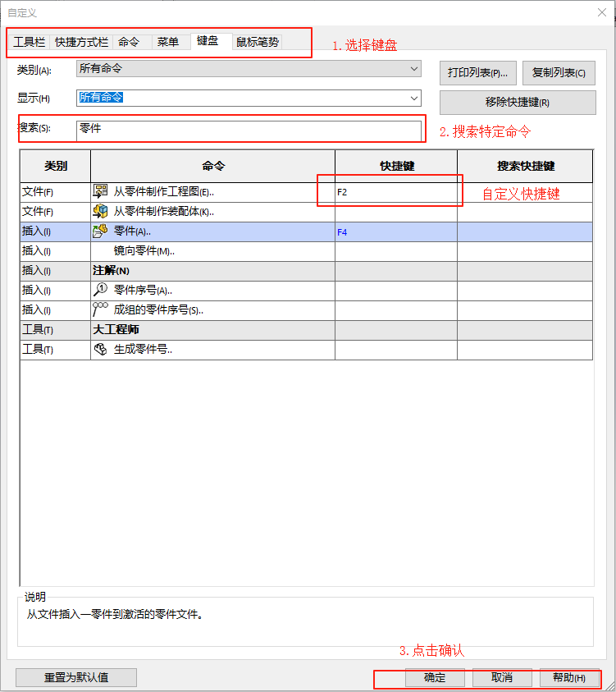616x692 pixels.
Task: Open the 类别 dropdown list
Action: 249,69
